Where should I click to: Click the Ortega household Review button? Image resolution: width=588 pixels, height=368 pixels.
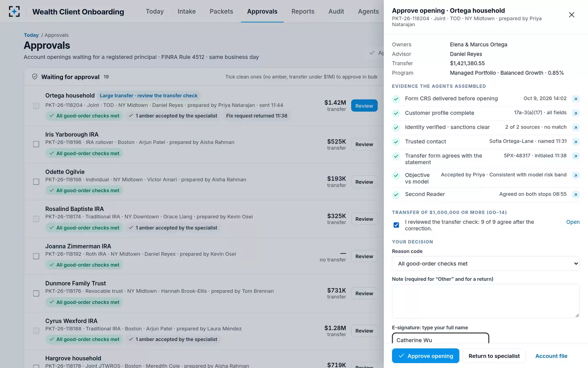[364, 106]
